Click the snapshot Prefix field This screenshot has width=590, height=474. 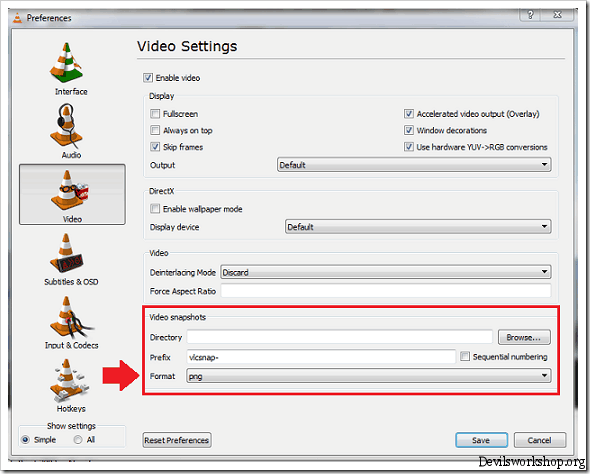(x=321, y=357)
